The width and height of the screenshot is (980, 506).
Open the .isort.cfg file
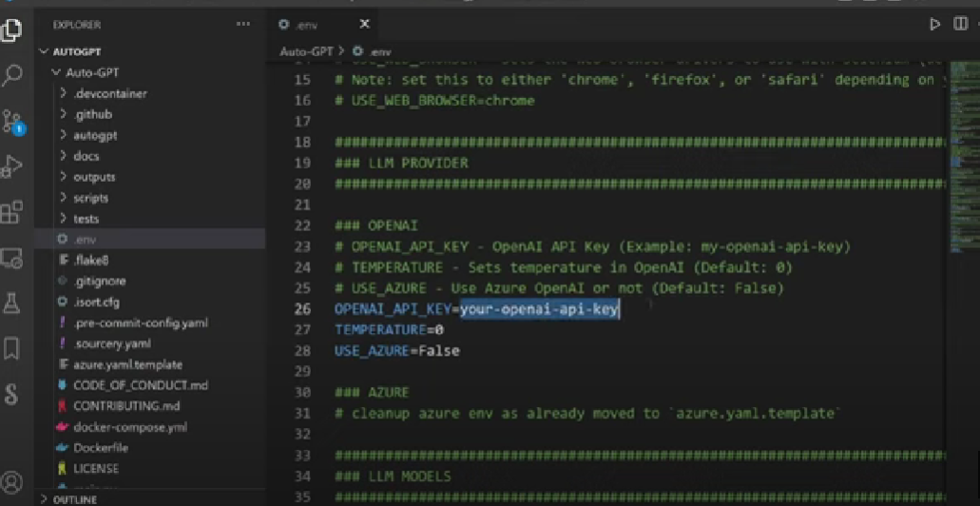(x=96, y=302)
